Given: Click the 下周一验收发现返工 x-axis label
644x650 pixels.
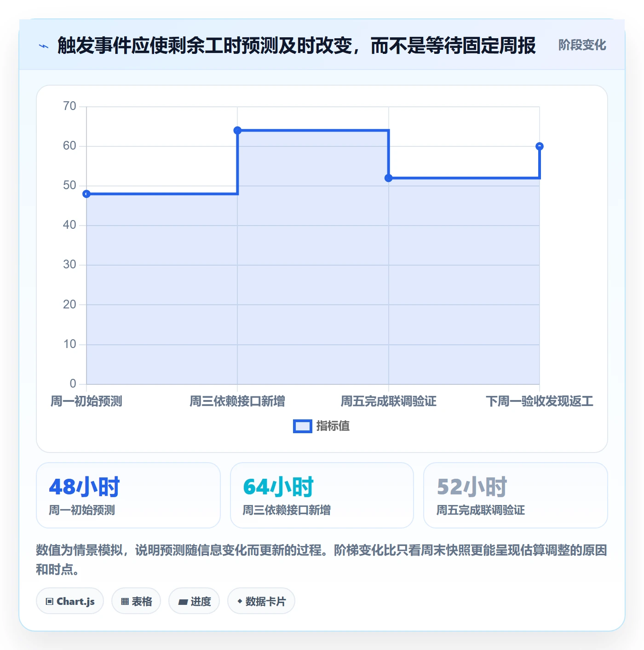Looking at the screenshot, I should (540, 401).
